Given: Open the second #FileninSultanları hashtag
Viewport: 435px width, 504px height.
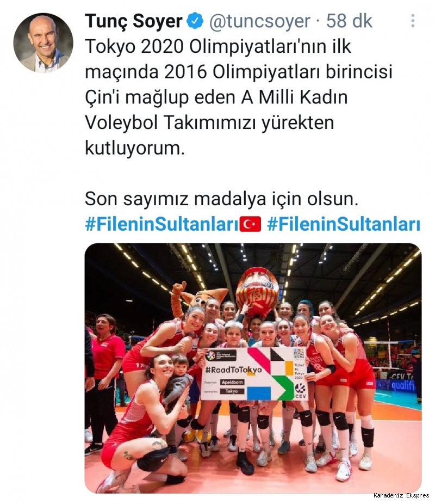Looking at the screenshot, I should [x=344, y=224].
